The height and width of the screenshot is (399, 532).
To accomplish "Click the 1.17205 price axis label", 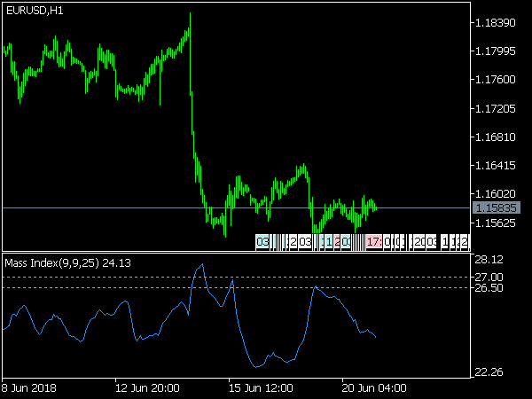I will (x=496, y=108).
